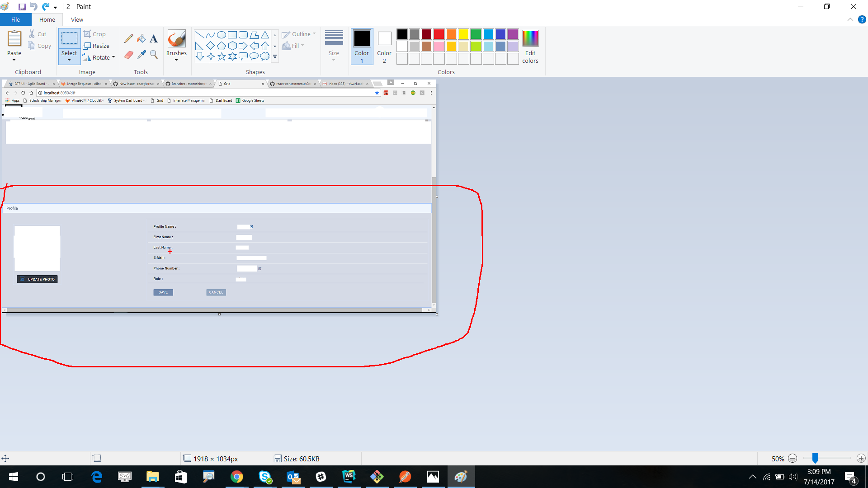Select the Fill with color bucket tool

tap(141, 38)
